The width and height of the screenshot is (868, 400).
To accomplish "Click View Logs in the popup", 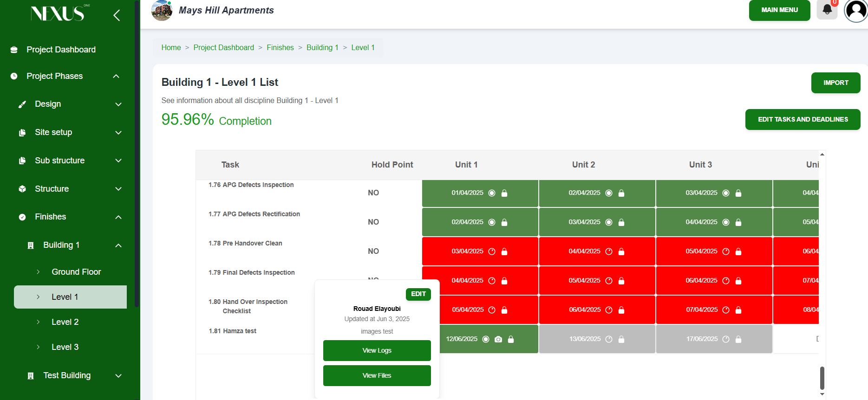I will pyautogui.click(x=377, y=350).
